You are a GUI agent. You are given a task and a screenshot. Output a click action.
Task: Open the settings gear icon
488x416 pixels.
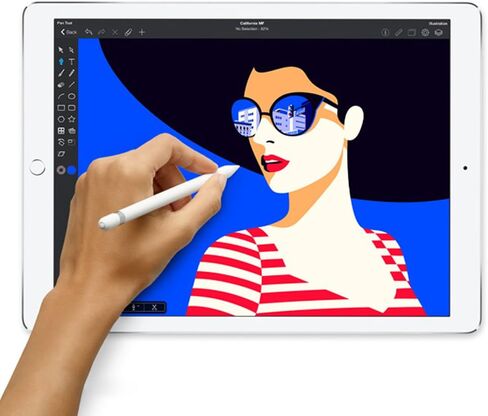(x=425, y=32)
